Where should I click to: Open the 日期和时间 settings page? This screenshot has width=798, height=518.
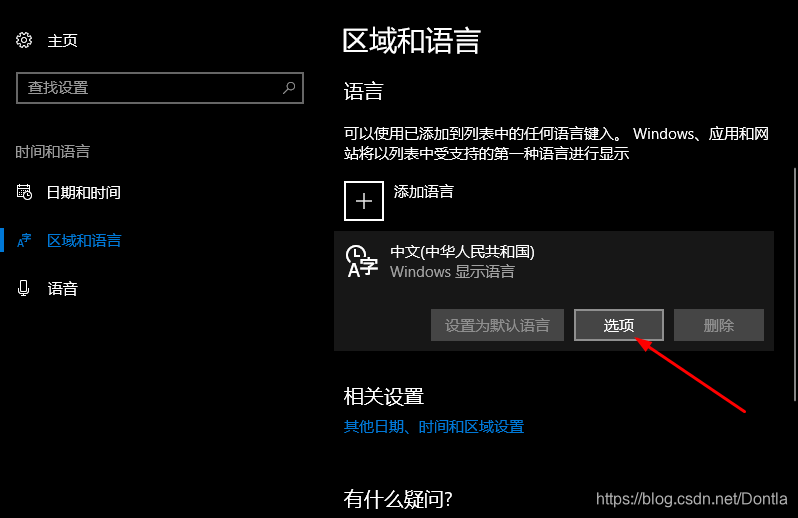tap(83, 192)
